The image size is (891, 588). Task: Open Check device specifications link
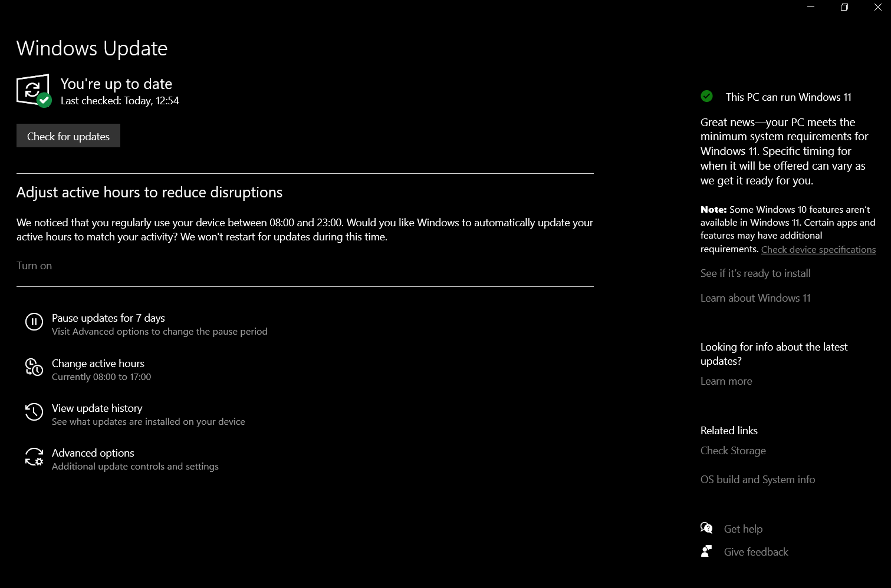818,249
